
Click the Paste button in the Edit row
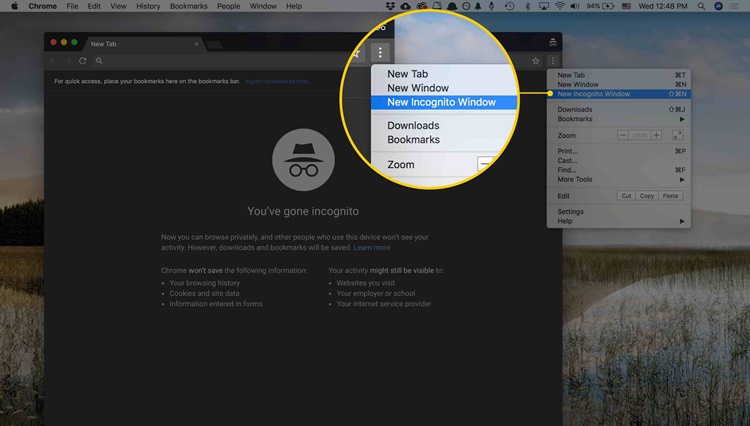coord(670,196)
